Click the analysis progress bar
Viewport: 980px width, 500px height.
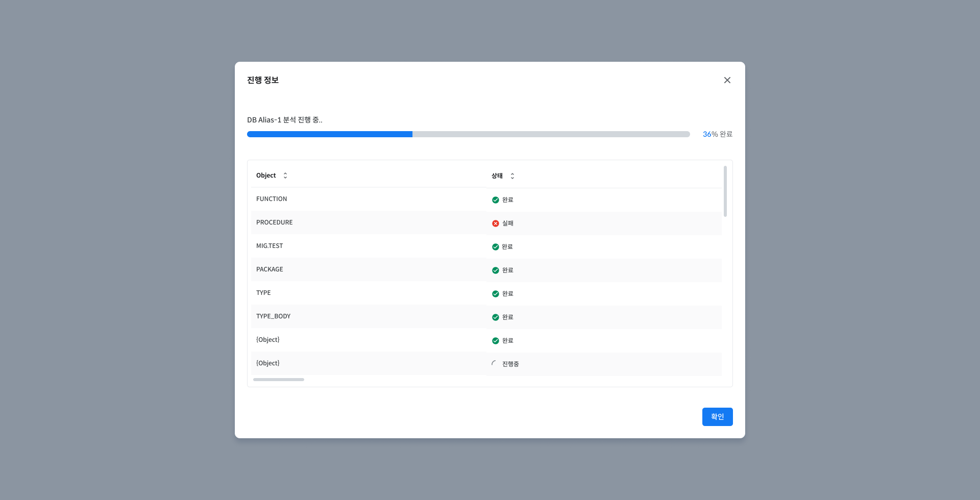(469, 134)
